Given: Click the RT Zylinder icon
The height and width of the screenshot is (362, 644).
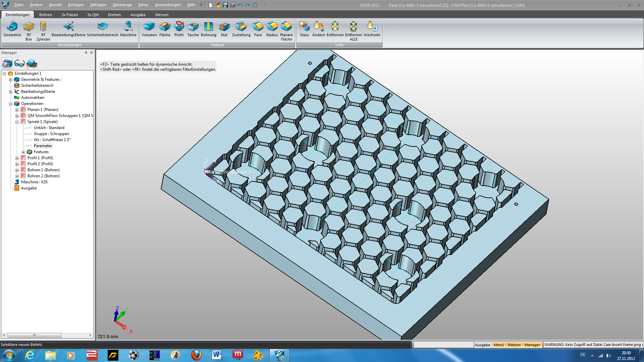Looking at the screenshot, I should [43, 31].
